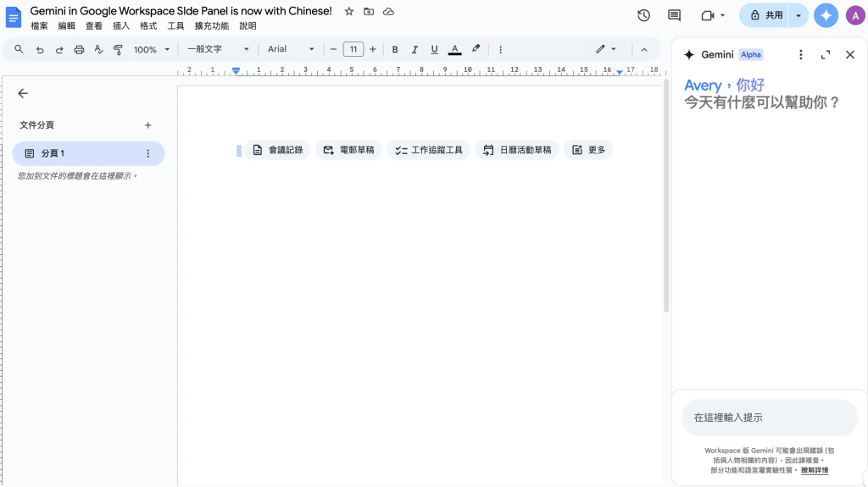Redo the last action
The width and height of the screenshot is (868, 487).
[x=59, y=49]
